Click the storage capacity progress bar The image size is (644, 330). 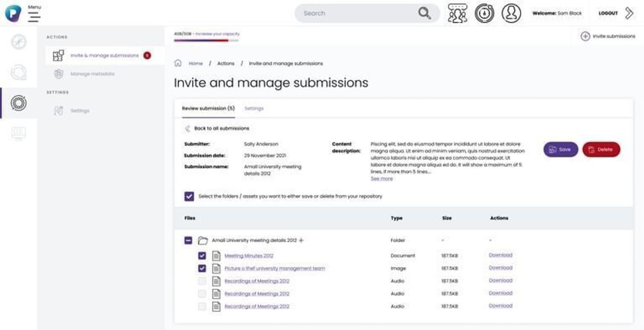(206, 41)
